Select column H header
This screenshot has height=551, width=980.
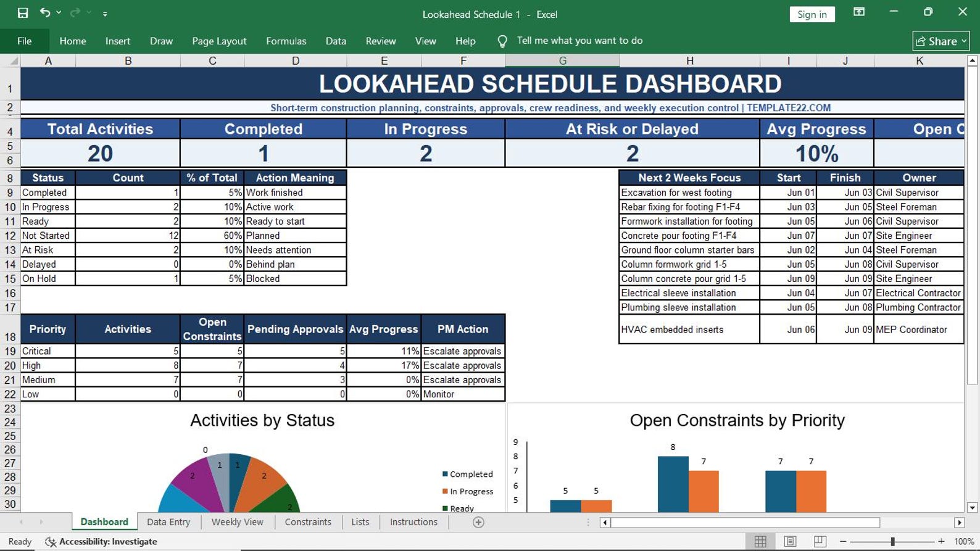689,60
